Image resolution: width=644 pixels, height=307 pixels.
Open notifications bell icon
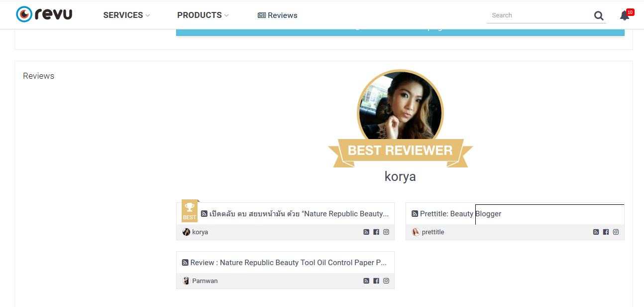pos(624,16)
